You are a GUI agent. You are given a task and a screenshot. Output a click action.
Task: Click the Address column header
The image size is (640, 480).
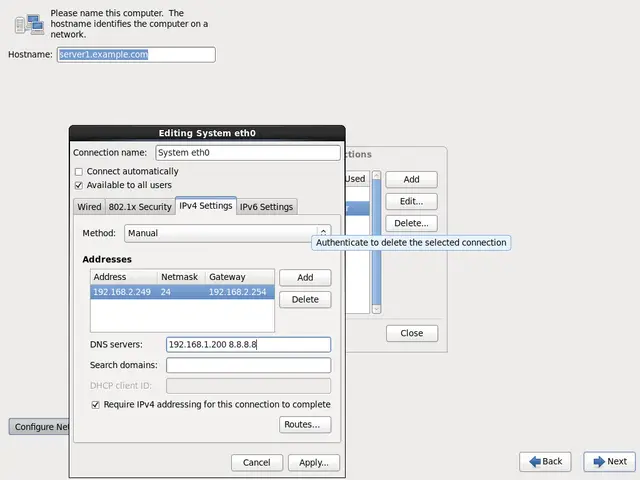tap(124, 277)
